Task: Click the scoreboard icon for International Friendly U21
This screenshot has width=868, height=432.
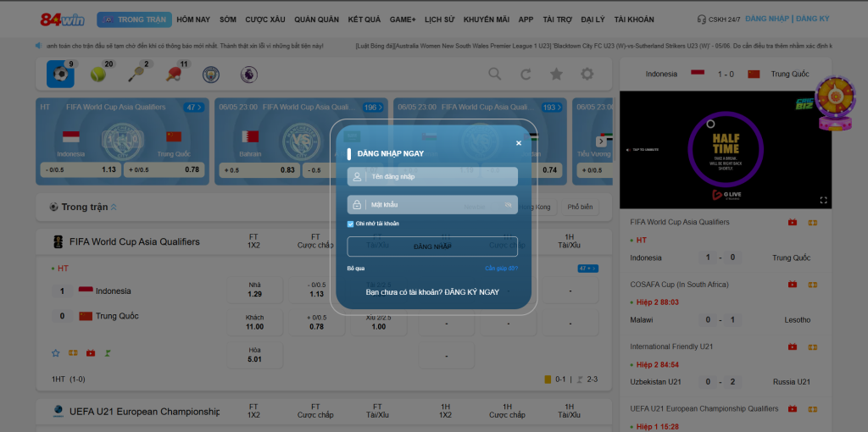Action: click(x=812, y=346)
